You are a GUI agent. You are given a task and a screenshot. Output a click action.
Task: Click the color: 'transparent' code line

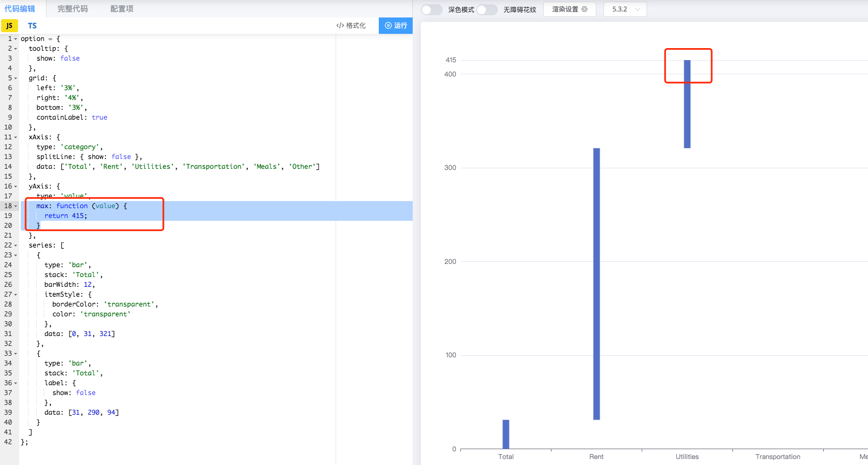(x=91, y=314)
